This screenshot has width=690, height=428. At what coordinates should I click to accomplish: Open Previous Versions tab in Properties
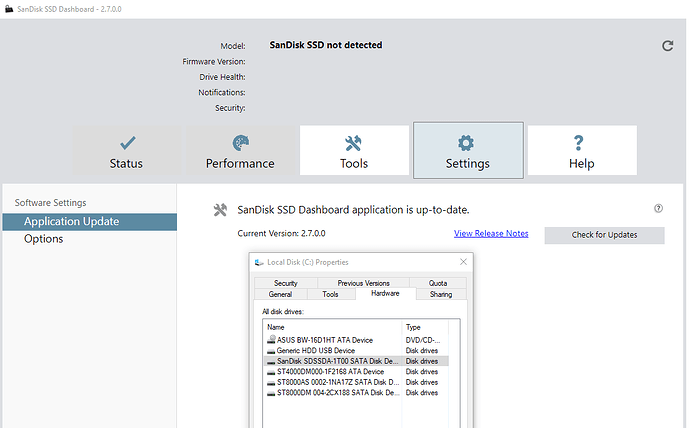click(363, 283)
